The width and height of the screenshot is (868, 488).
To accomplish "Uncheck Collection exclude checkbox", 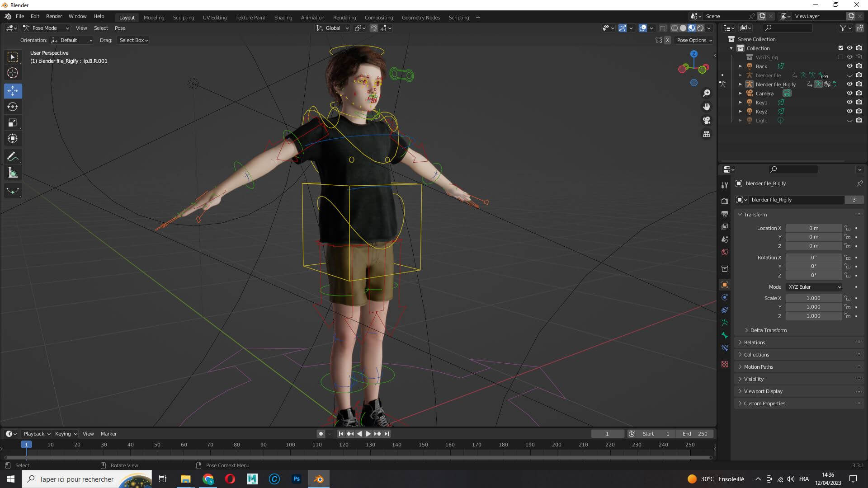I will pos(840,48).
